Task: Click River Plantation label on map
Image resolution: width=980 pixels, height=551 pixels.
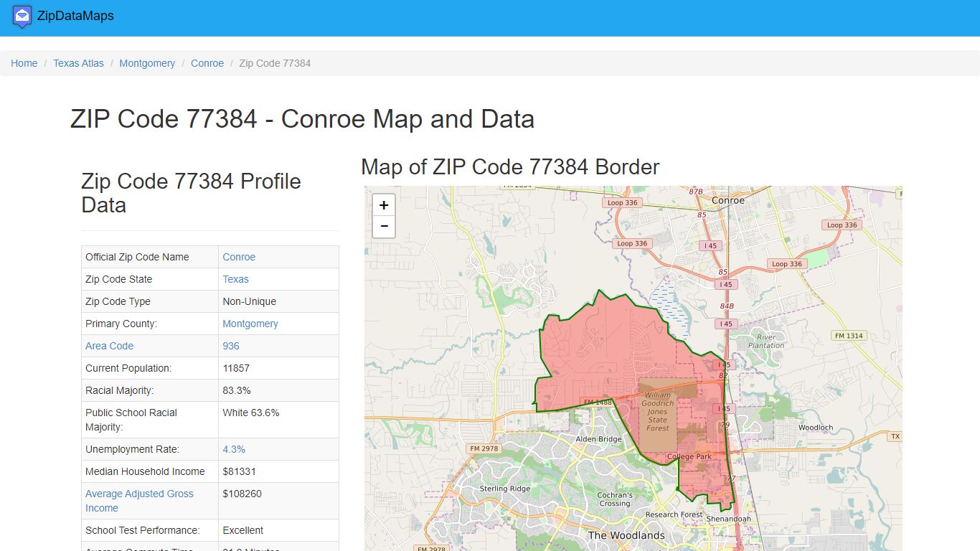Action: click(766, 342)
